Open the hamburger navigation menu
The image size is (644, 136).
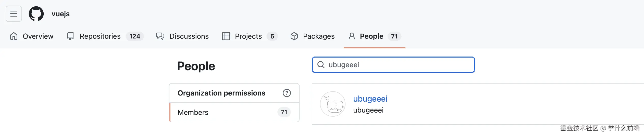click(14, 14)
